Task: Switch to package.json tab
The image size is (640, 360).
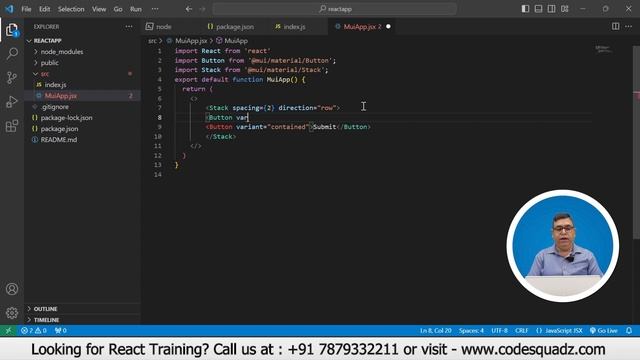Action: (x=235, y=27)
